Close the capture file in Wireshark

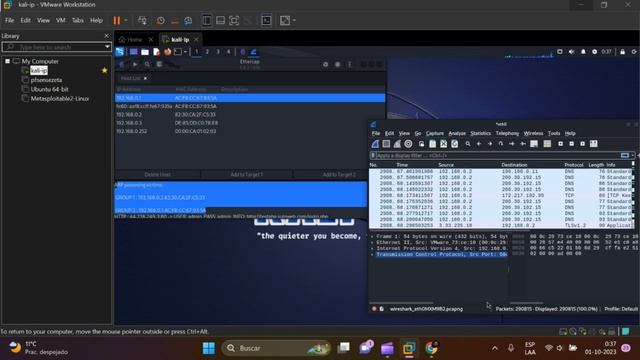coord(444,144)
